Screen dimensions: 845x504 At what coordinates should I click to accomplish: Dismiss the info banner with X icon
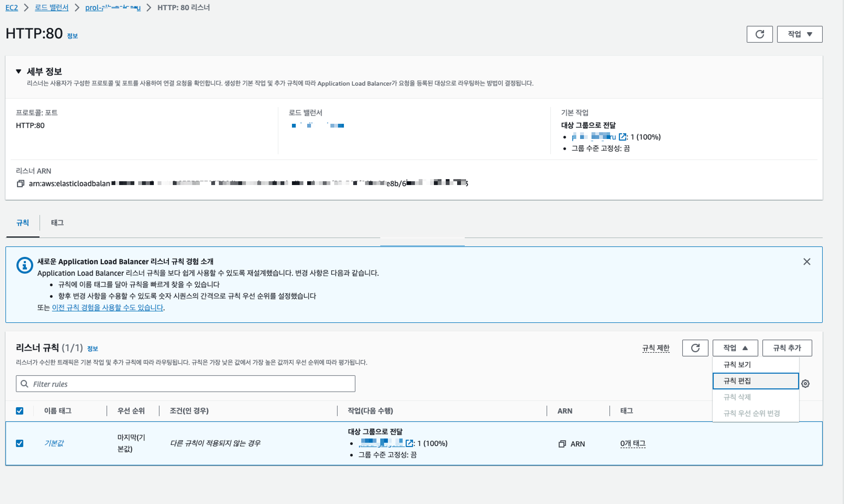point(807,262)
